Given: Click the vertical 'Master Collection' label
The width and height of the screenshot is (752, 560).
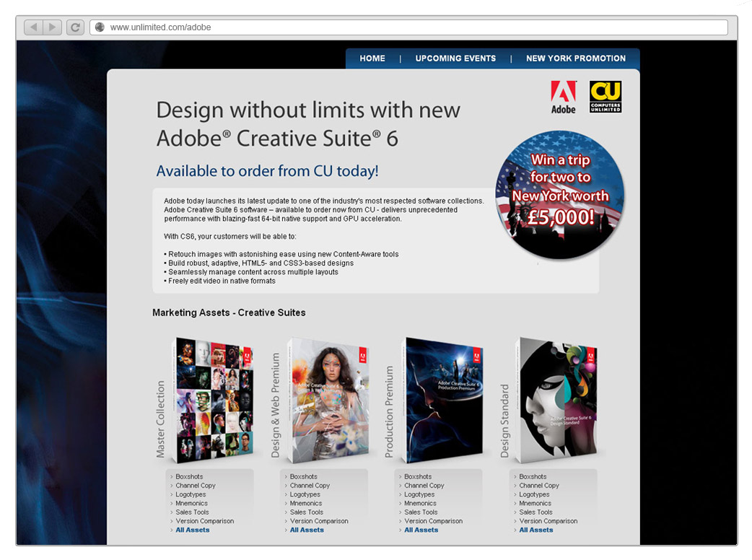Looking at the screenshot, I should 161,419.
